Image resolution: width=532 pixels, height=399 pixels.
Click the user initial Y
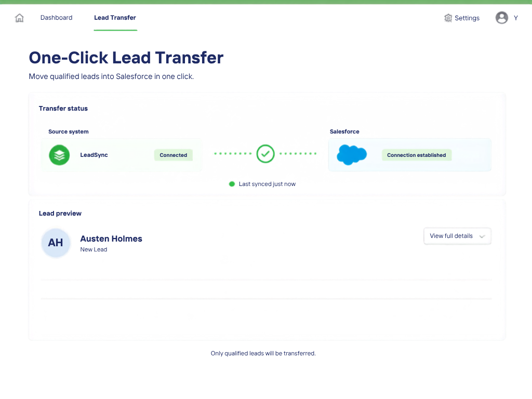click(x=516, y=18)
